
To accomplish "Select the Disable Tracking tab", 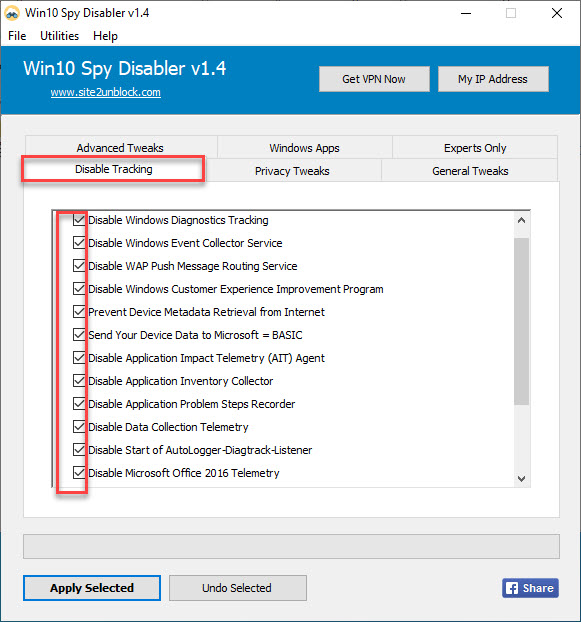I will (113, 169).
